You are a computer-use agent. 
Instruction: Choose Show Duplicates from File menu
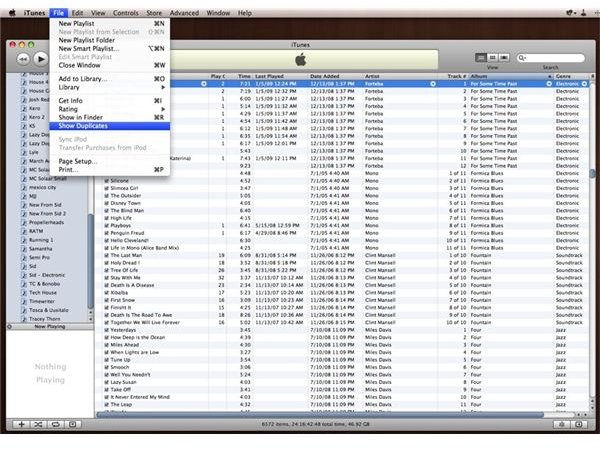(x=109, y=126)
